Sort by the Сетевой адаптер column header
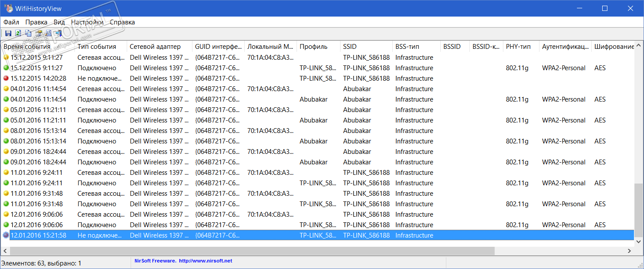Viewport: 644px width, 269px height. [x=159, y=47]
